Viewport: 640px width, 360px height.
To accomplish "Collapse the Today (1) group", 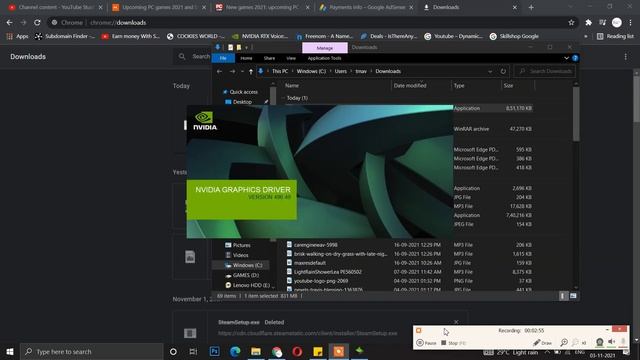I will 283,98.
